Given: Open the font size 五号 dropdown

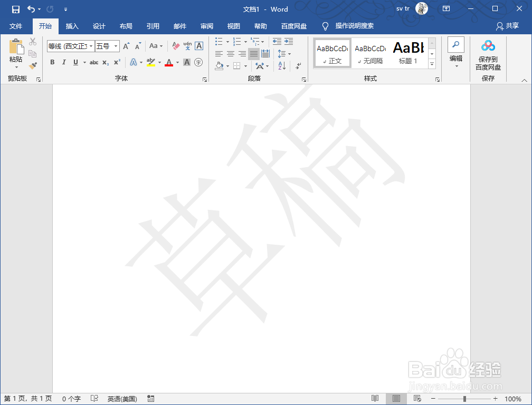Looking at the screenshot, I should coord(116,46).
